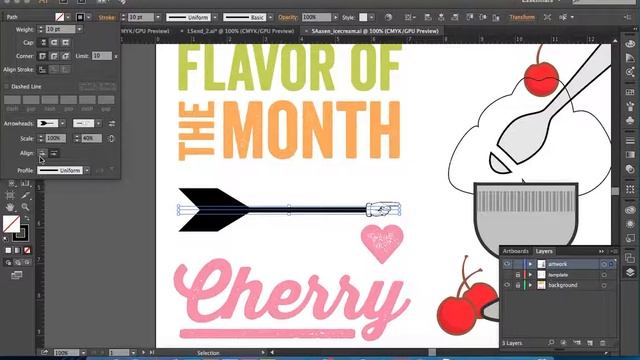The image size is (640, 360).
Task: Open the Pathfinder dock icon above Layers icon
Action: 630,258
